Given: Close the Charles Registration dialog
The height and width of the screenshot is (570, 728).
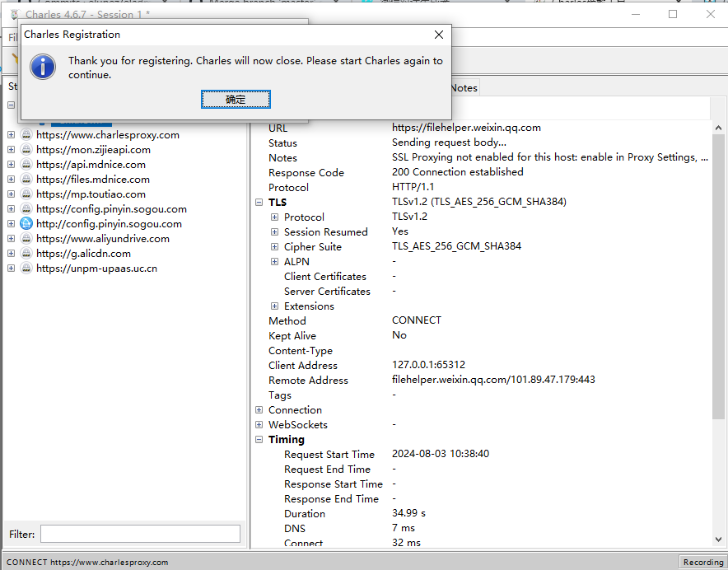Looking at the screenshot, I should (x=439, y=35).
